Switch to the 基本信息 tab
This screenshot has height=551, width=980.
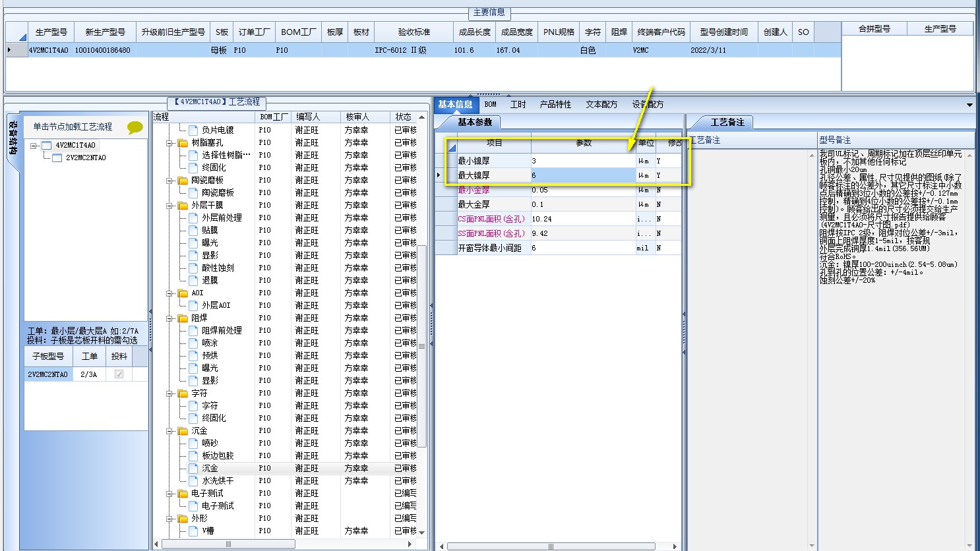click(455, 104)
